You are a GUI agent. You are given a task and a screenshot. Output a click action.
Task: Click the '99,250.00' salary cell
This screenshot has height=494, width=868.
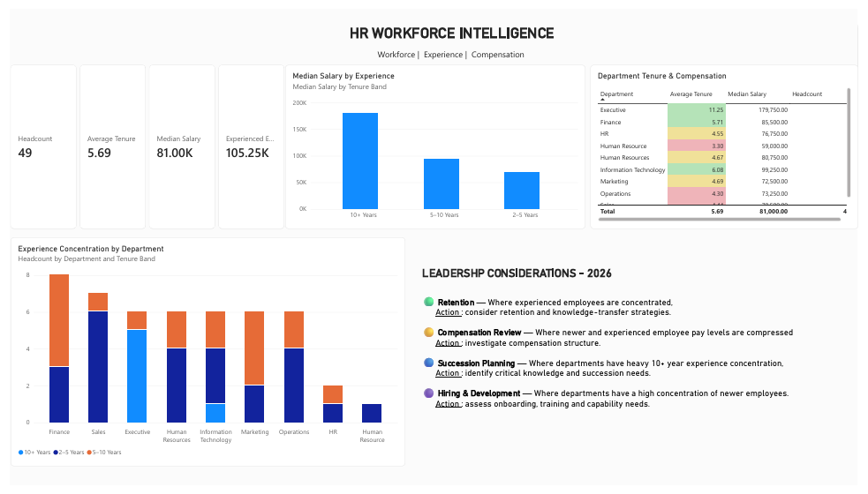coord(774,170)
